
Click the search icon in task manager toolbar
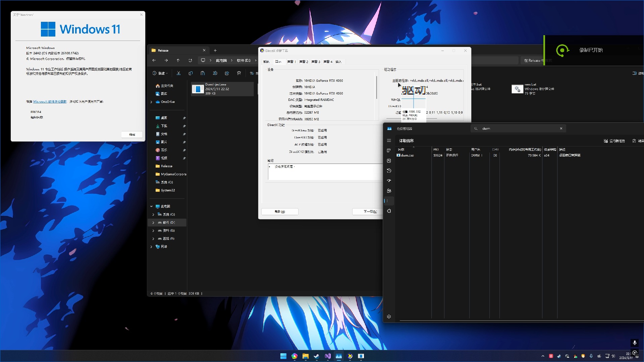pos(476,129)
